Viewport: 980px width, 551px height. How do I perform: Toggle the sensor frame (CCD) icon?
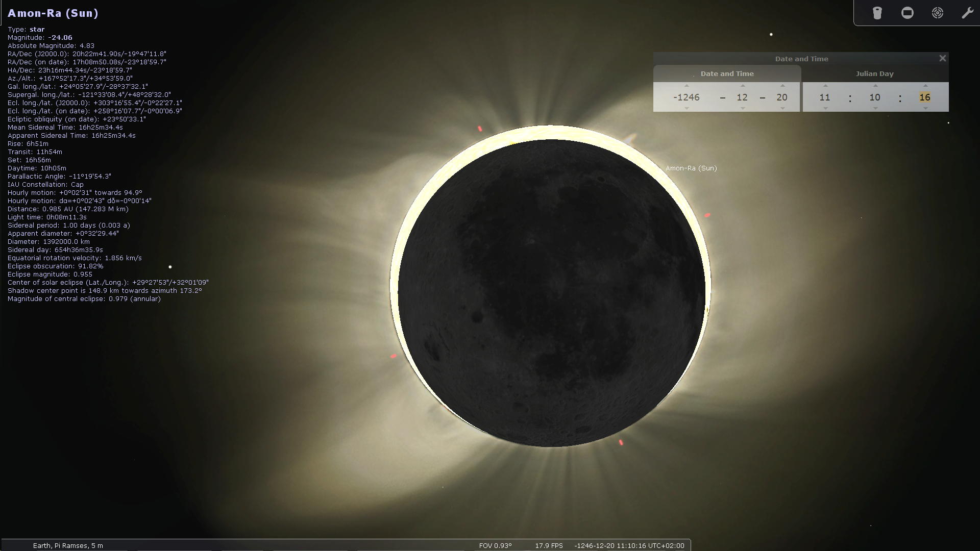click(x=907, y=13)
